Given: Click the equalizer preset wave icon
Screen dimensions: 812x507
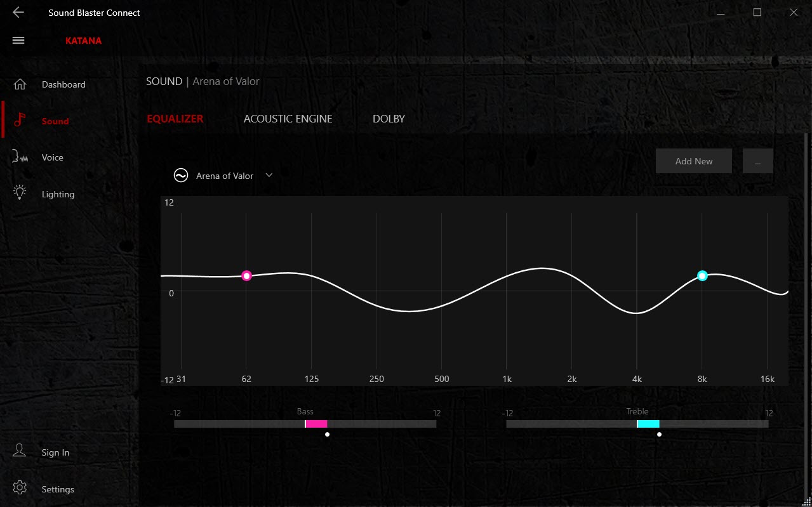Looking at the screenshot, I should (181, 176).
